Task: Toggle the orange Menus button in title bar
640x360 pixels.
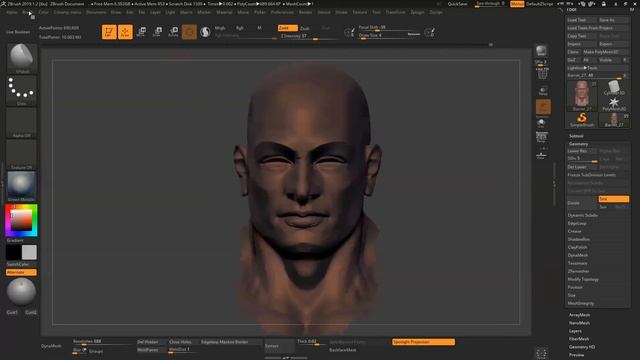Action: (517, 4)
